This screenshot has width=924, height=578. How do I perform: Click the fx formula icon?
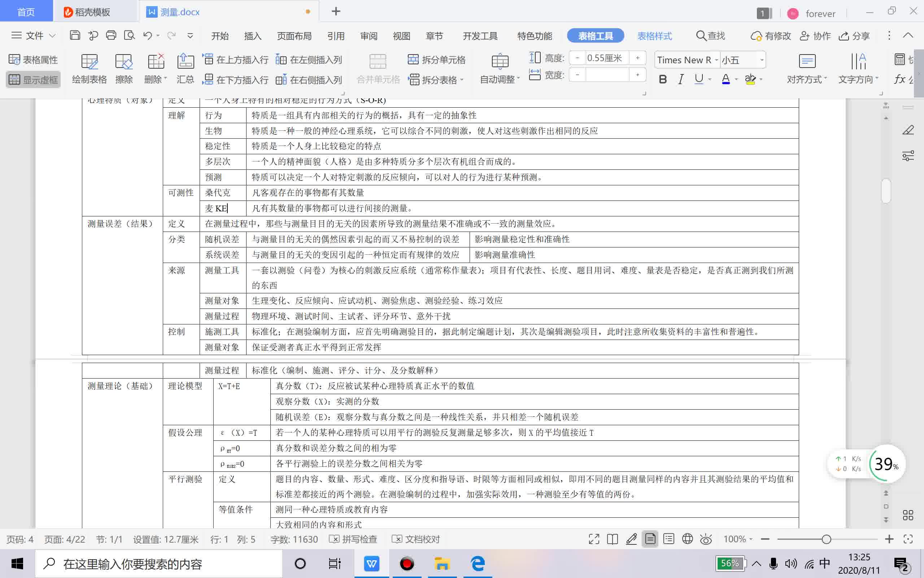point(900,79)
